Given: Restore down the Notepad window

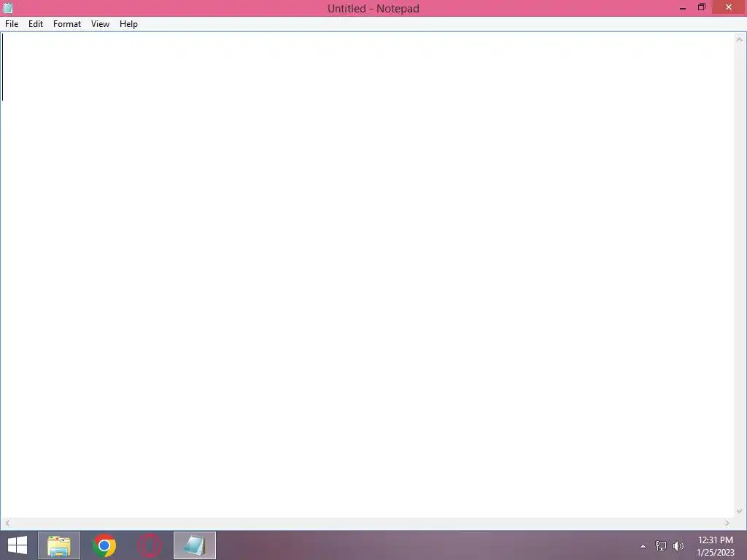Looking at the screenshot, I should tap(701, 7).
